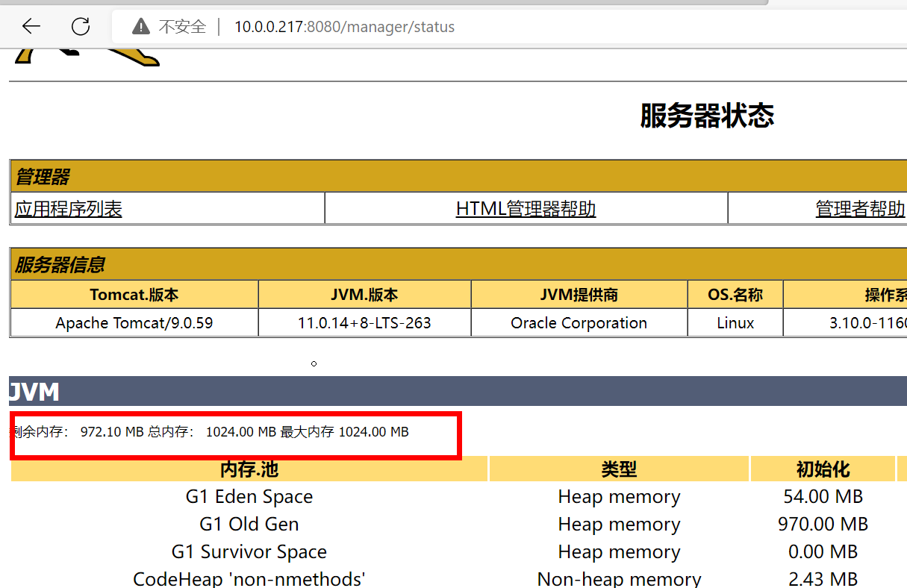This screenshot has height=588, width=907.
Task: Click the 剩余内存 memory summary text
Action: (211, 432)
